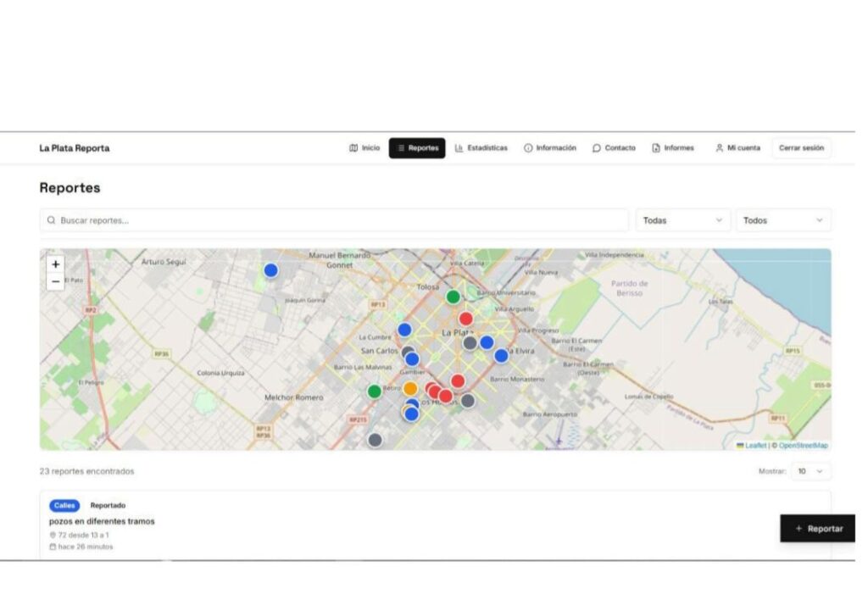The width and height of the screenshot is (868, 594).
Task: Change the Mostrar results-per-page dropdown
Action: [x=810, y=471]
